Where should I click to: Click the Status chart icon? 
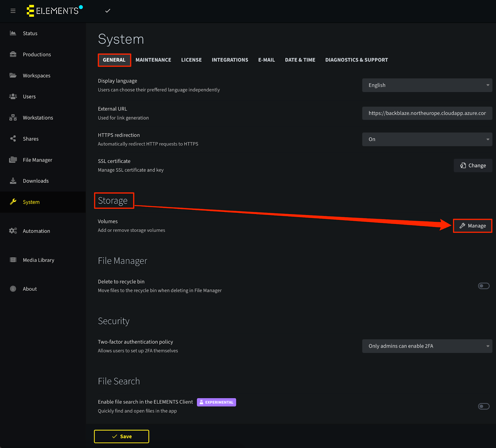[x=13, y=33]
